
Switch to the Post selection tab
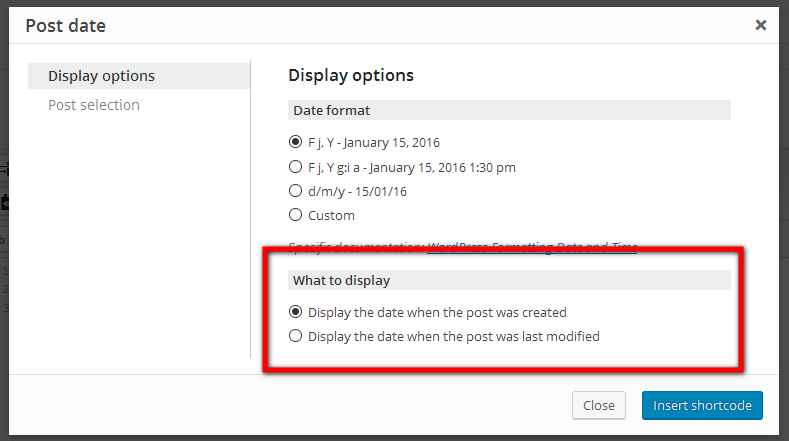94,105
